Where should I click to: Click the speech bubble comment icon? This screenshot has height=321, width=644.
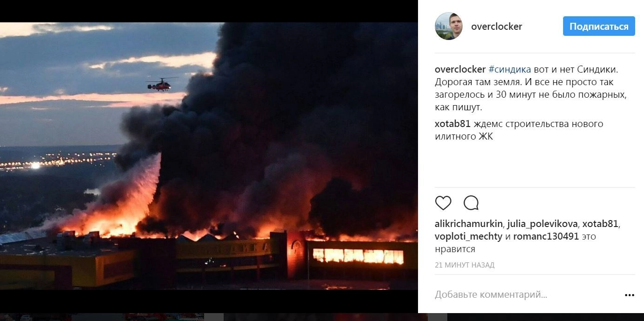(x=471, y=203)
